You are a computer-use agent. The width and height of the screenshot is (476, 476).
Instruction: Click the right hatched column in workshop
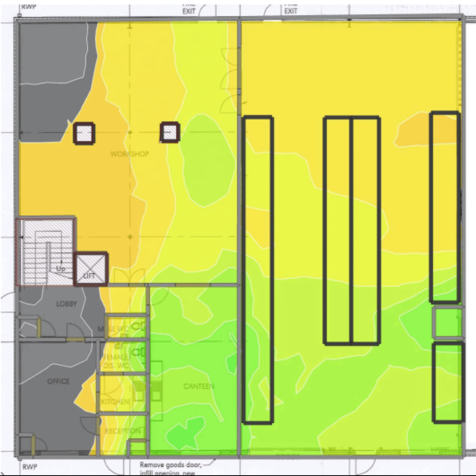coord(170,132)
